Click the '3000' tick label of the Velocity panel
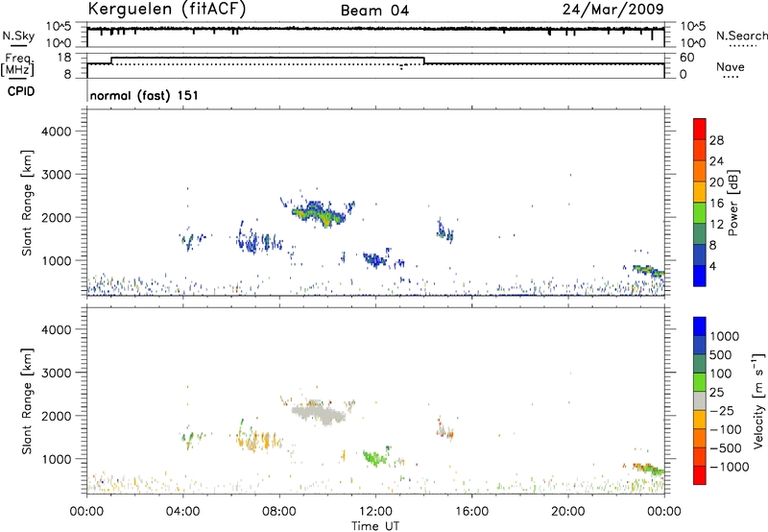Image resolution: width=768 pixels, height=532 pixels. click(x=56, y=373)
